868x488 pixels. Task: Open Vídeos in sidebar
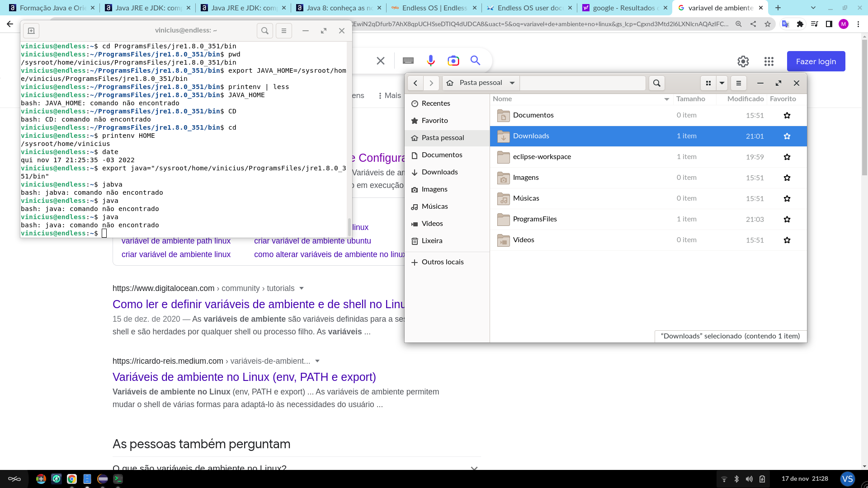point(447,224)
